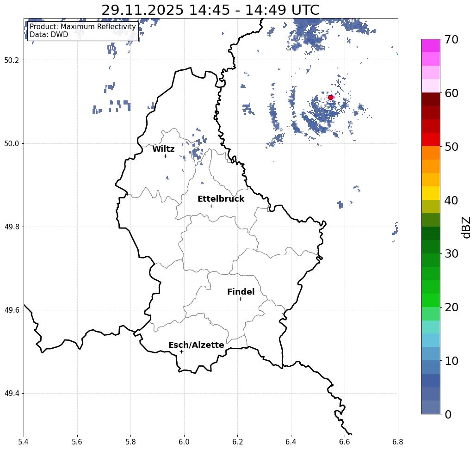Click the colorbar tick label 0
The width and height of the screenshot is (476, 450).
point(448,414)
